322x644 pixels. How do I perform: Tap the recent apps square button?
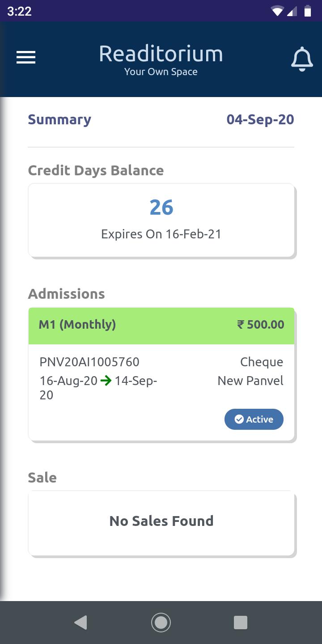[241, 623]
